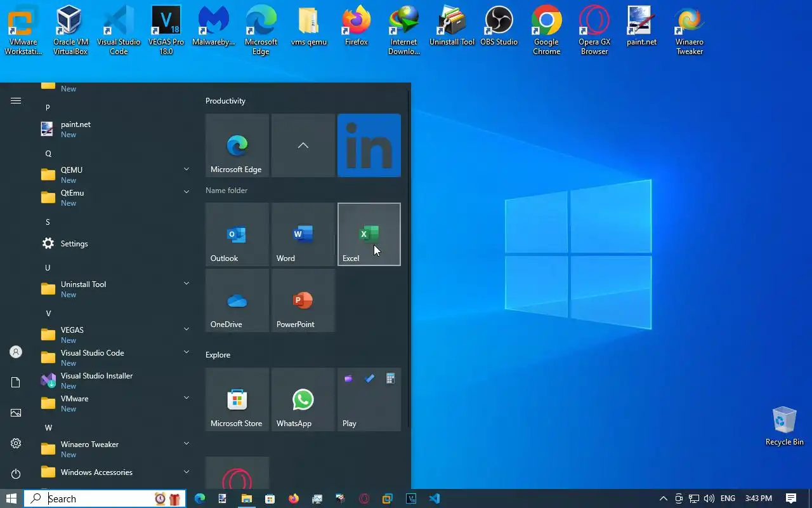812x508 pixels.
Task: Open the user account icon in Start
Action: (x=16, y=352)
